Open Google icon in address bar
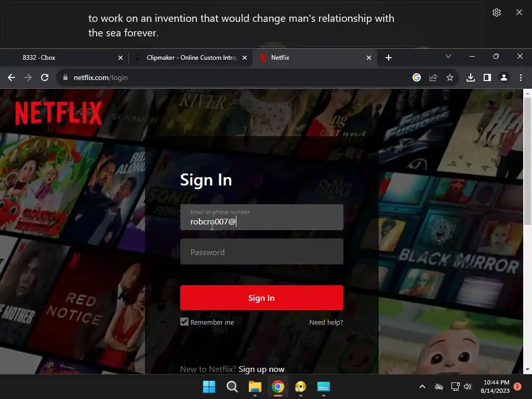The height and width of the screenshot is (399, 532). tap(417, 78)
